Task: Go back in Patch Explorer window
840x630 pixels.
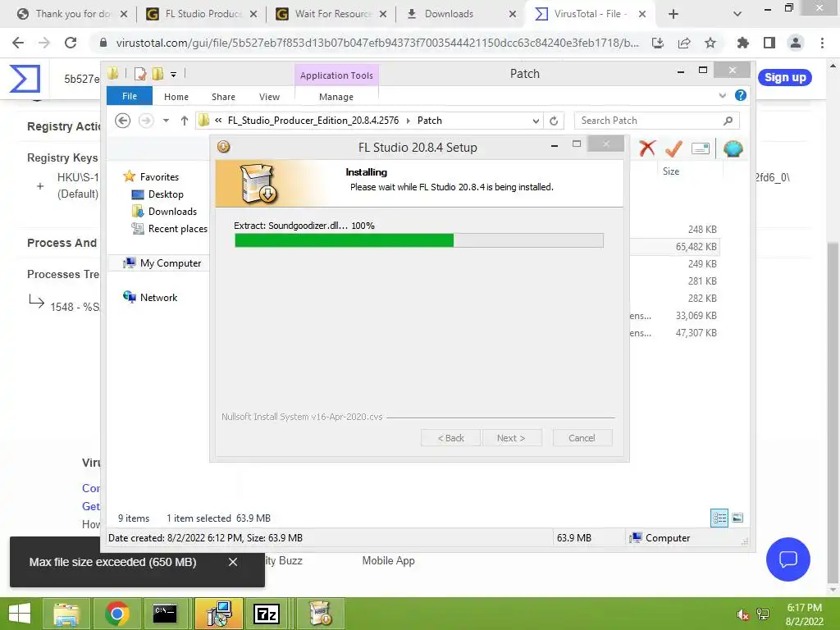Action: coord(123,121)
